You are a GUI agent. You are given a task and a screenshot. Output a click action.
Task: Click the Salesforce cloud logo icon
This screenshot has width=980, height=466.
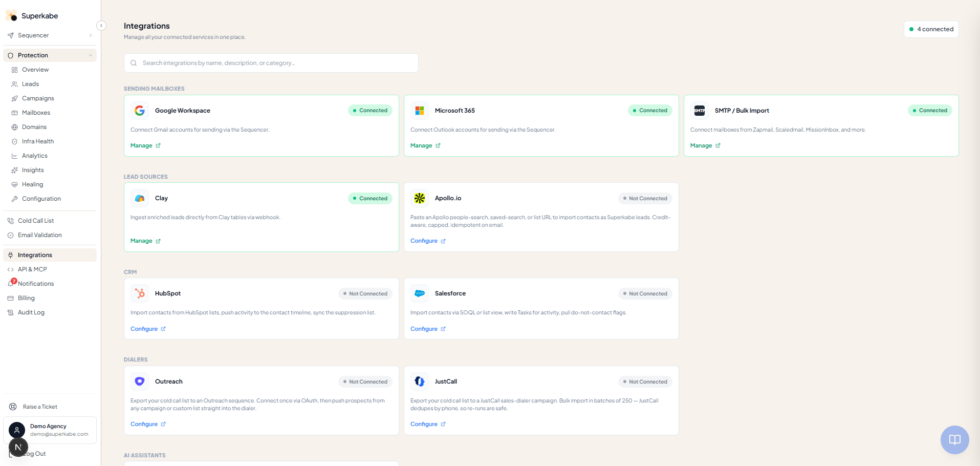[x=420, y=293]
